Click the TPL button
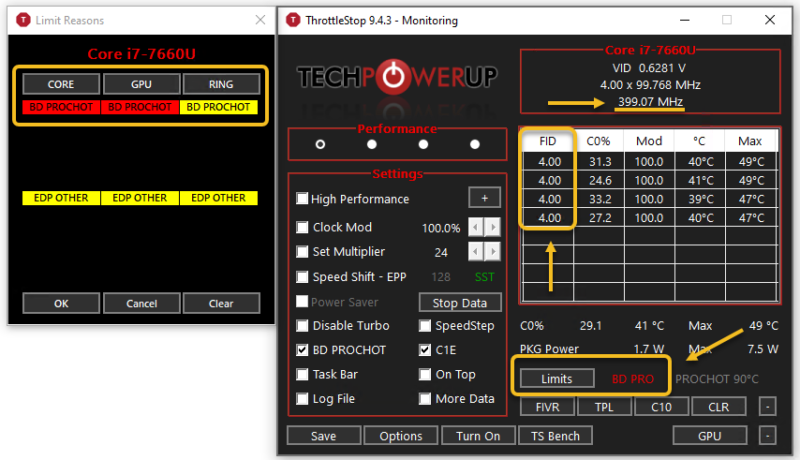Screen dimensions: 800x460 [x=604, y=407]
